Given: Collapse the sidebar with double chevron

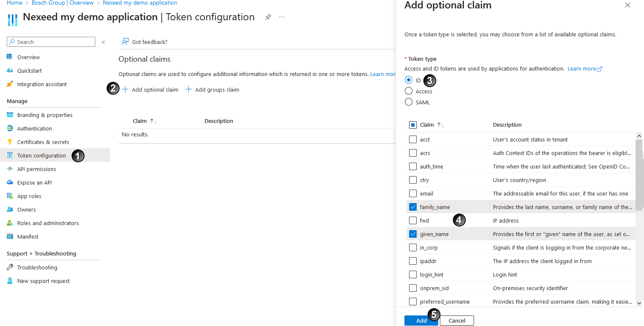Looking at the screenshot, I should click(103, 42).
